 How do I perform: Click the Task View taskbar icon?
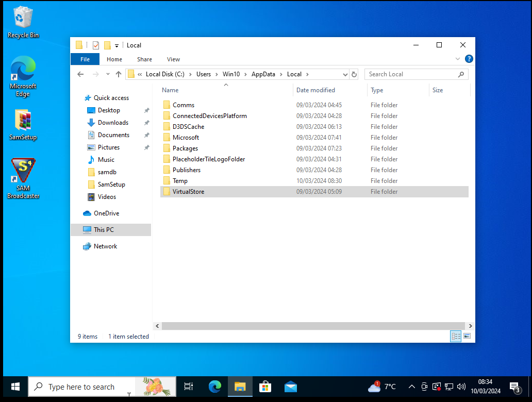click(189, 386)
